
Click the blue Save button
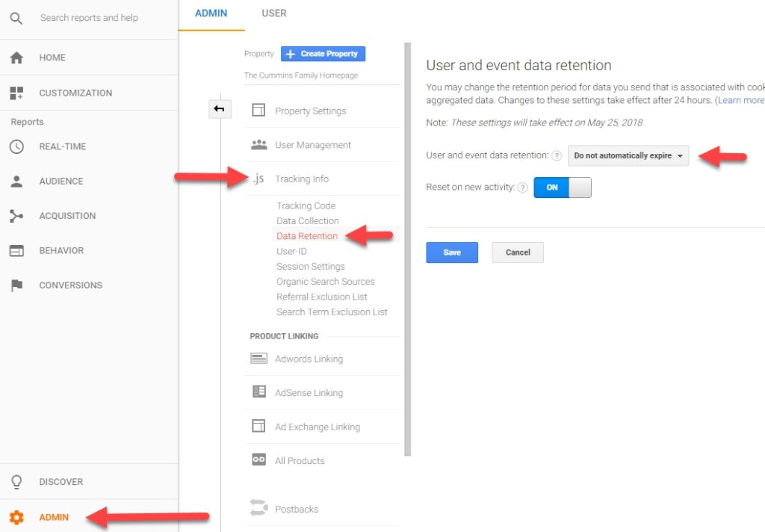451,253
